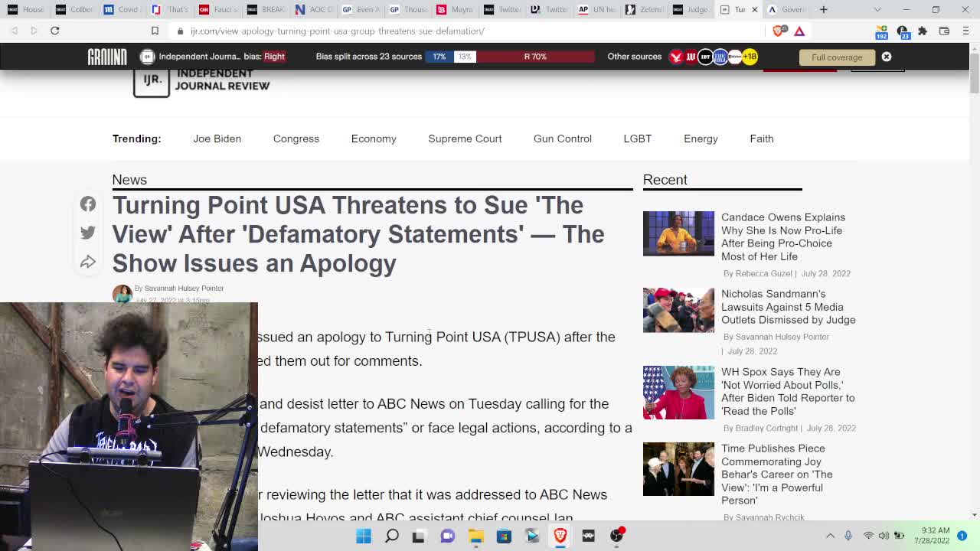Open Candace Owens article thumbnail

(x=678, y=233)
